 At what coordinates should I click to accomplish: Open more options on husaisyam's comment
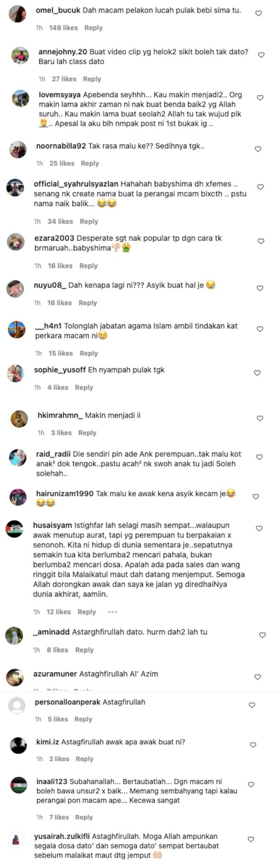pos(112,612)
